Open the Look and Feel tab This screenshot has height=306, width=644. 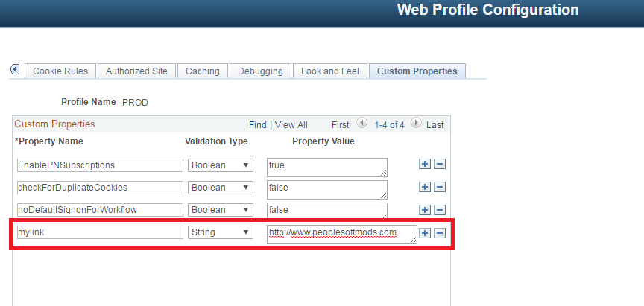click(330, 71)
